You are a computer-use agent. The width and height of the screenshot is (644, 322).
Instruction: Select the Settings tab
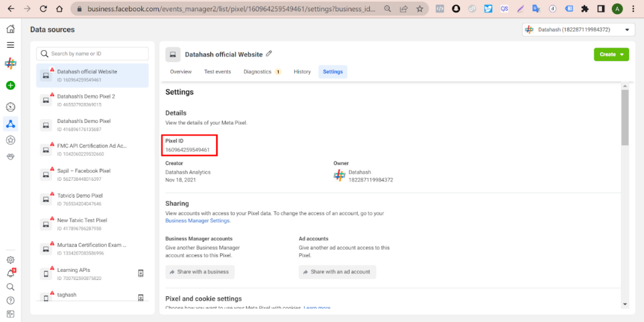[x=333, y=72]
